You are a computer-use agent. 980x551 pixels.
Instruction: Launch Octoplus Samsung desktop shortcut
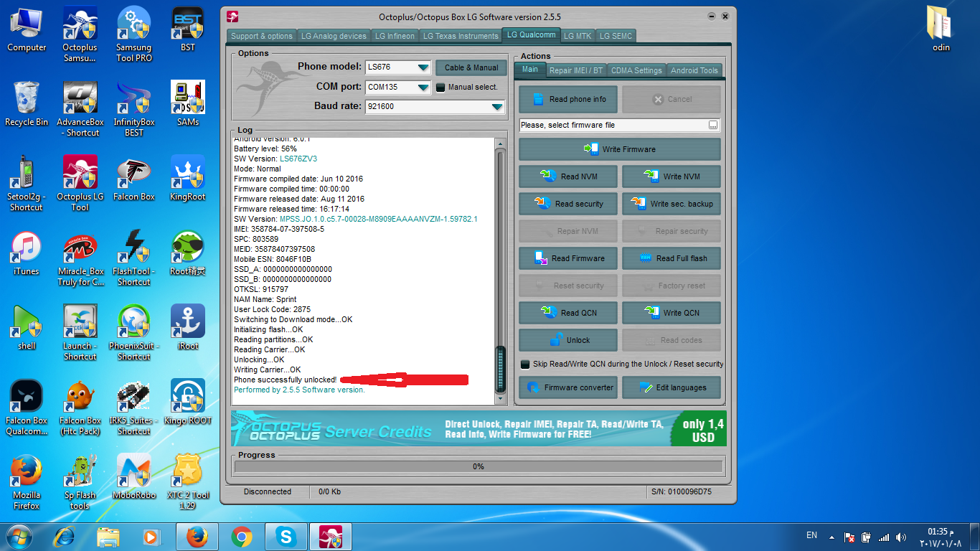80,34
